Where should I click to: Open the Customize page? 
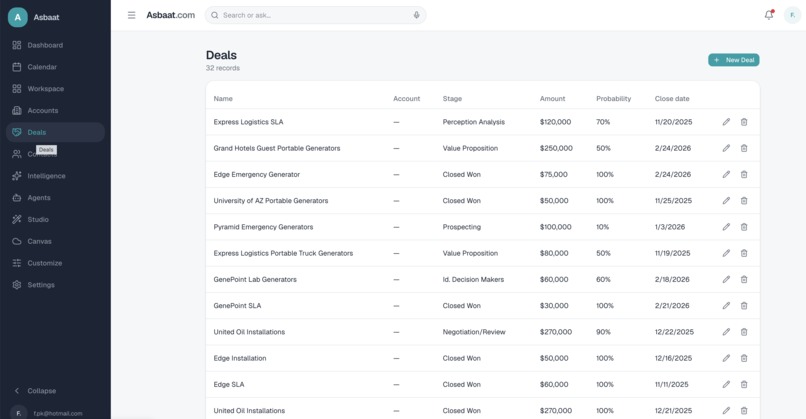tap(55, 263)
